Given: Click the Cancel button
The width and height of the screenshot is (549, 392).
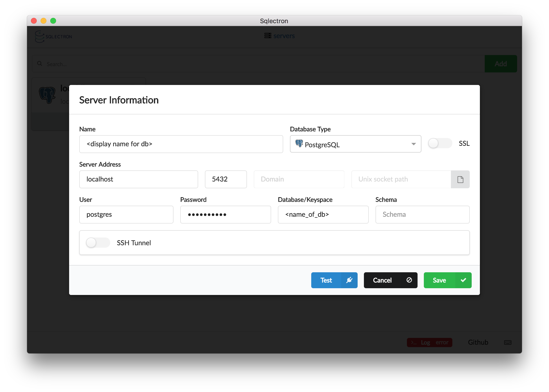Looking at the screenshot, I should pyautogui.click(x=390, y=280).
